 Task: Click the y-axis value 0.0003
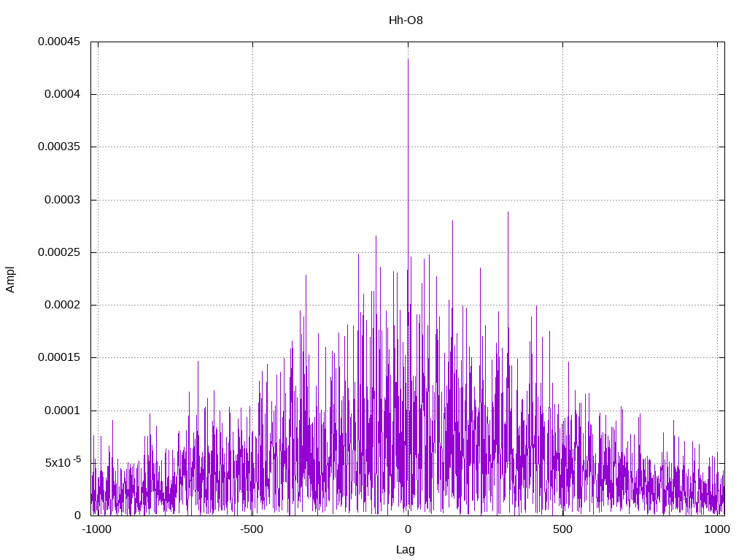(x=63, y=200)
